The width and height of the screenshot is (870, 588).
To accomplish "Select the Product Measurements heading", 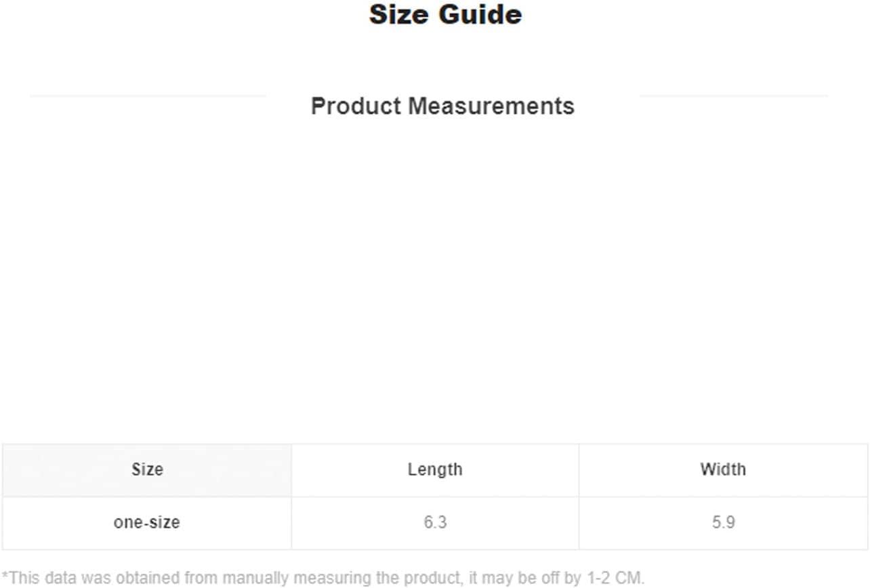I will pyautogui.click(x=442, y=106).
